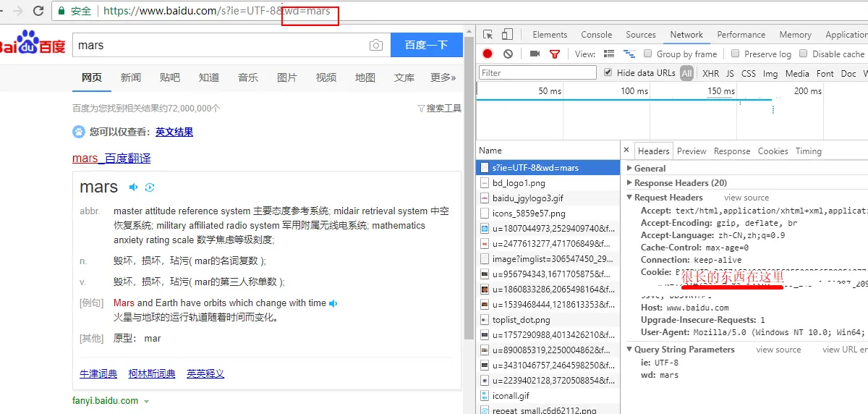The width and height of the screenshot is (868, 414).
Task: Open the 更多» more categories
Action: 443,77
